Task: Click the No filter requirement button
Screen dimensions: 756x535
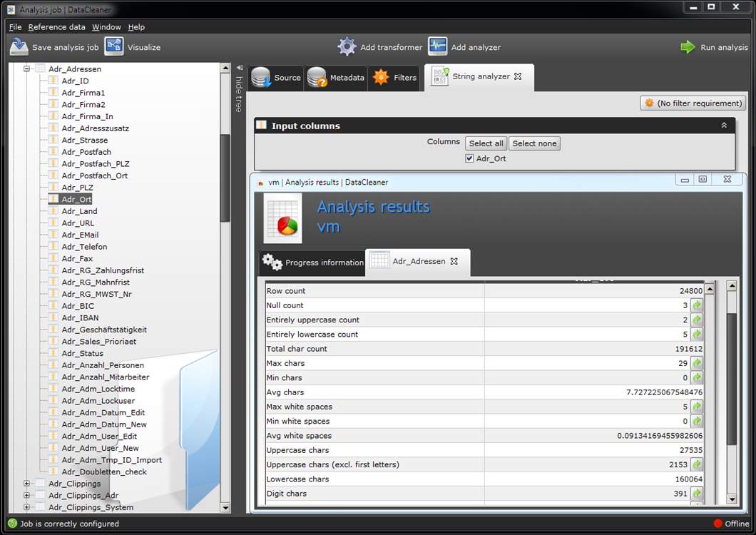Action: coord(693,103)
